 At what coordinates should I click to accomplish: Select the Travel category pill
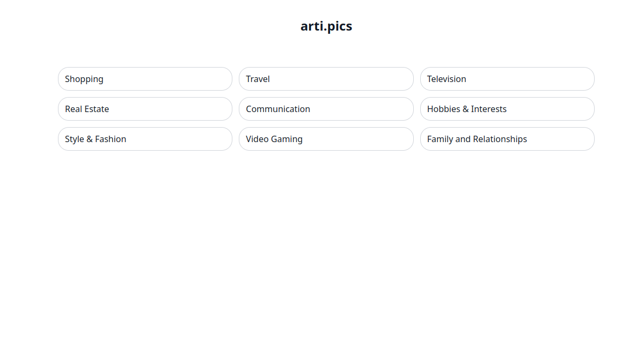tap(326, 79)
